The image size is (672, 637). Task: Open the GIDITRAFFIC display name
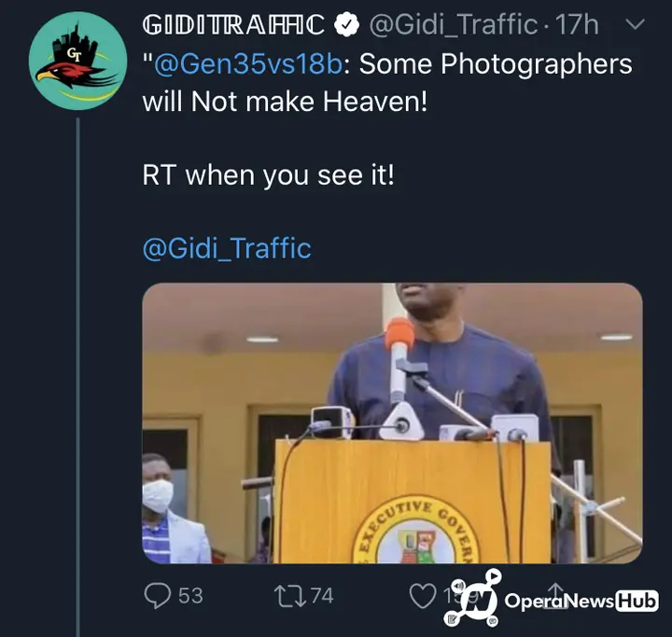233,25
